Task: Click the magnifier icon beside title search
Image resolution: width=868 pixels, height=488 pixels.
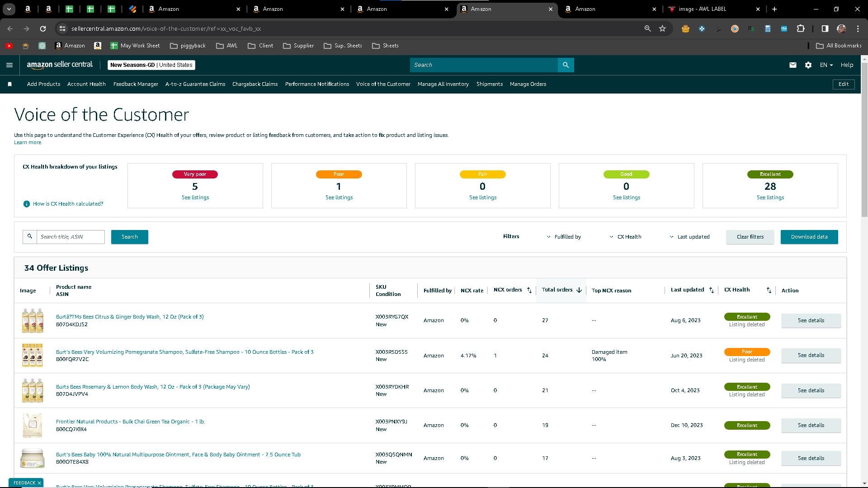Action: click(30, 237)
